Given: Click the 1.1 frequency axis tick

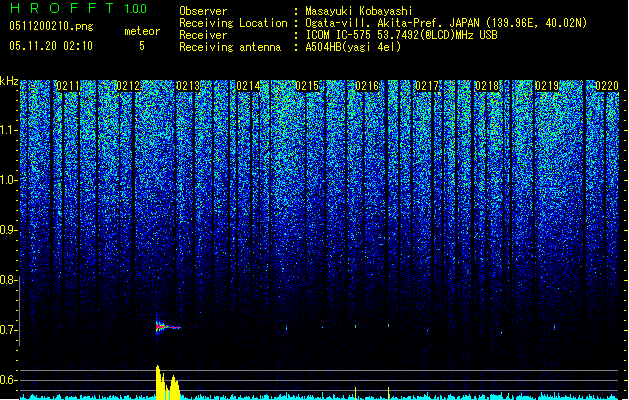Looking at the screenshot, I should pyautogui.click(x=9, y=130).
